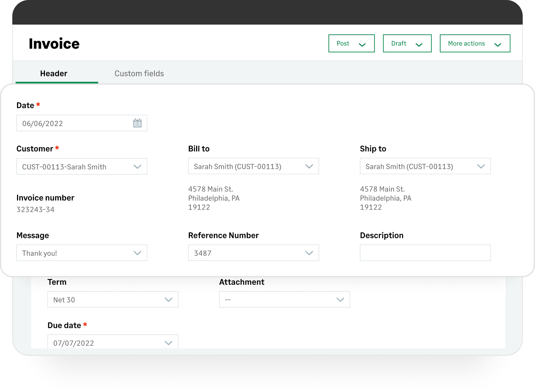Expand the Attachment dropdown chevron
Viewport: 535px width, 392px height.
(x=340, y=299)
